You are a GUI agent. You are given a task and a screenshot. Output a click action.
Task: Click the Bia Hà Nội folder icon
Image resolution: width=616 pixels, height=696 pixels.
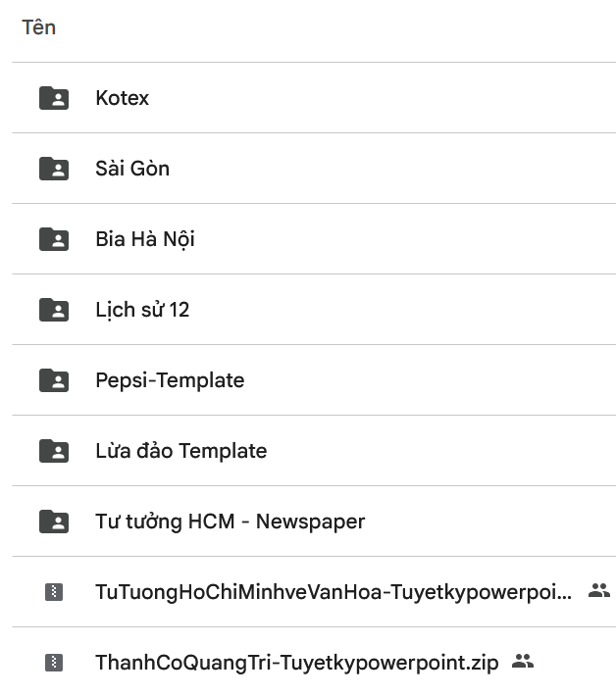(54, 239)
